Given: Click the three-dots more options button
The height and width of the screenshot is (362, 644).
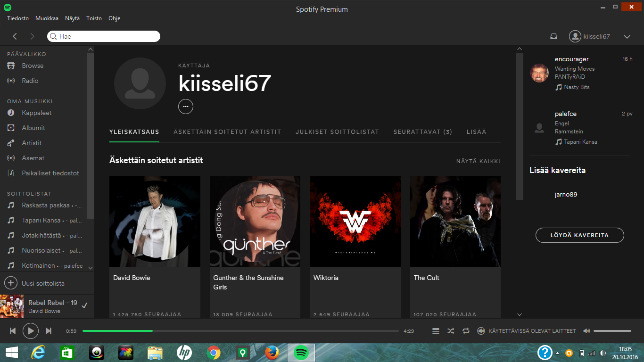Looking at the screenshot, I should coord(186,107).
